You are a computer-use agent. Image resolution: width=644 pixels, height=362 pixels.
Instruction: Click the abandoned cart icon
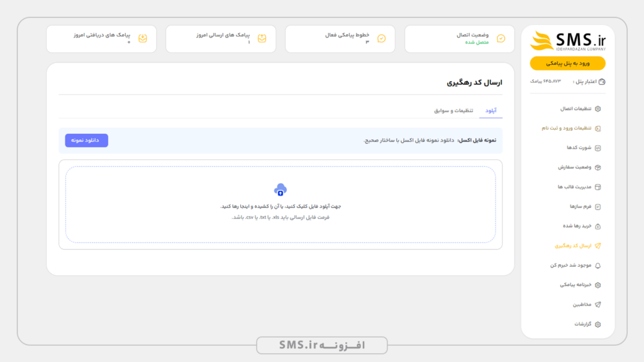tap(598, 226)
